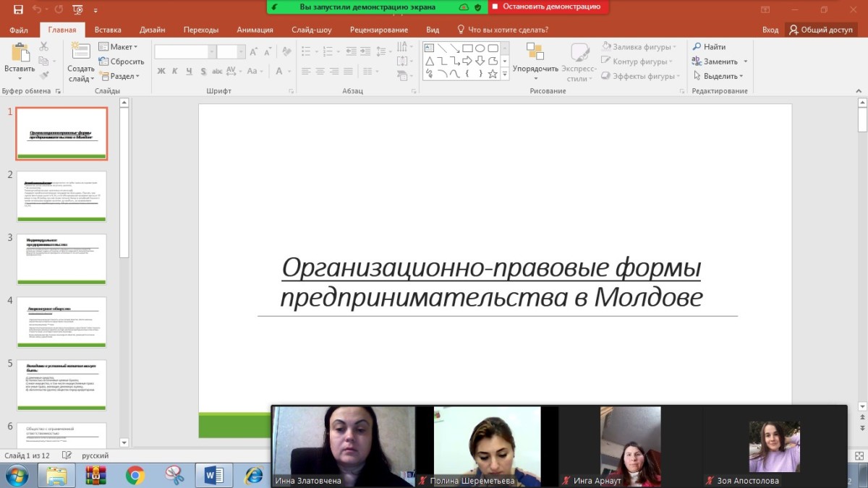Open the Упорядочить arrange dropdown
868x488 pixels.
535,61
